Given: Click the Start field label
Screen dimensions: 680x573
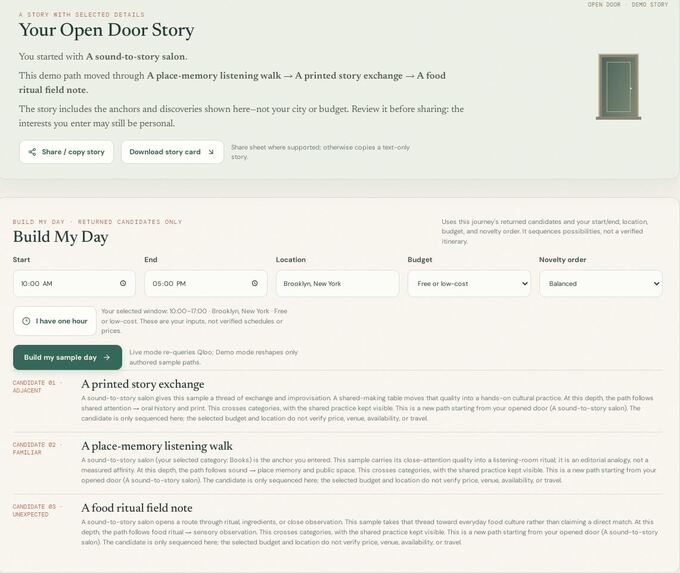Looking at the screenshot, I should pyautogui.click(x=21, y=259).
